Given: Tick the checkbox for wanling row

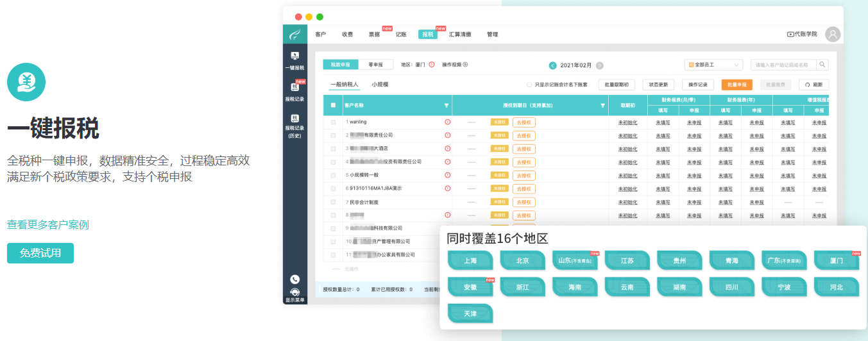Looking at the screenshot, I should point(333,122).
